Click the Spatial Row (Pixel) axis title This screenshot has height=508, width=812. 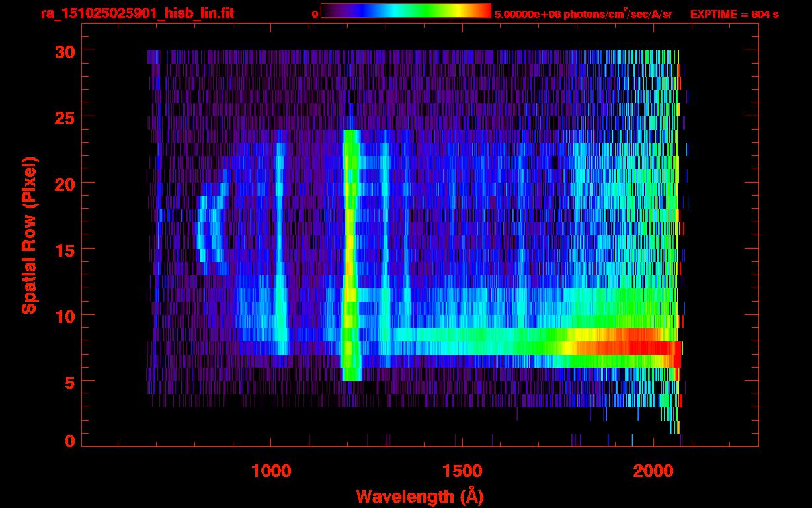(30, 235)
